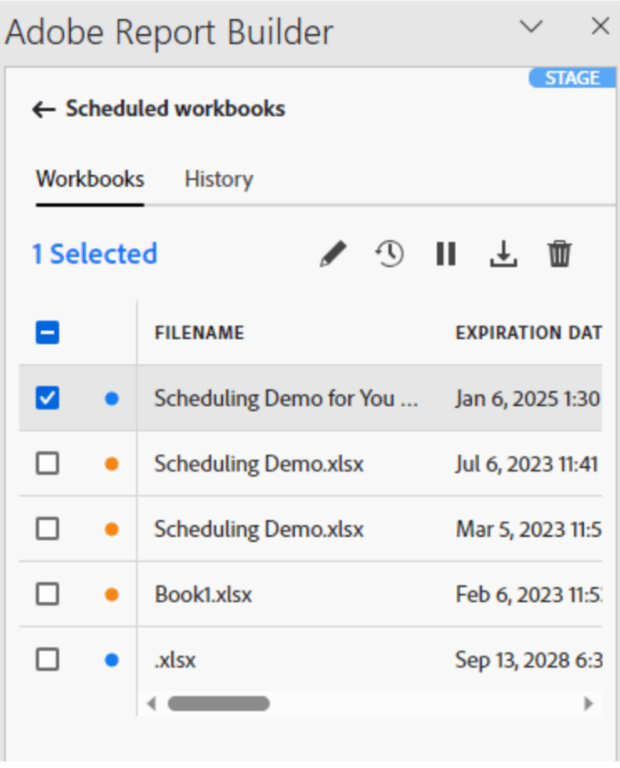Select the Workbooks tab
620x768 pixels.
point(90,179)
